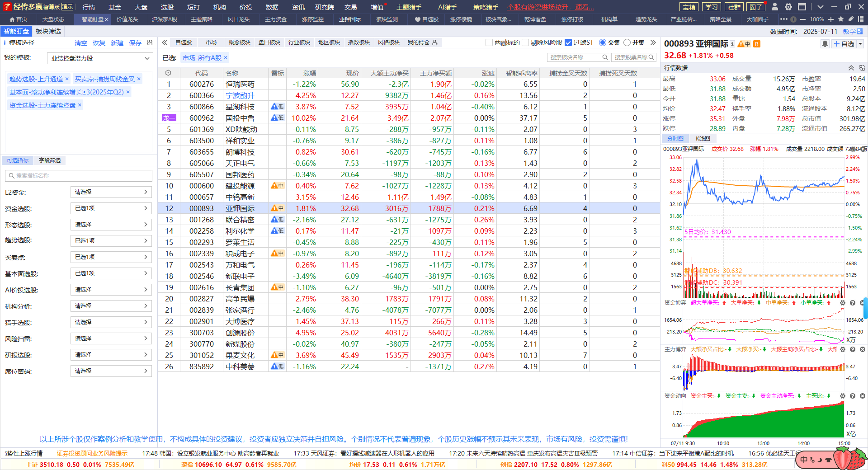This screenshot has height=470, width=868.
Task: Select the 交集 radio button
Action: point(602,42)
